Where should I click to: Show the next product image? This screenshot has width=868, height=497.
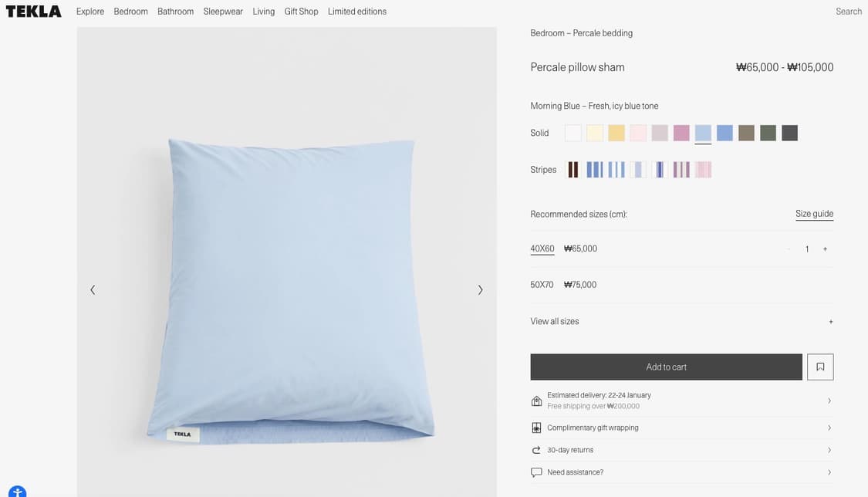pyautogui.click(x=480, y=290)
